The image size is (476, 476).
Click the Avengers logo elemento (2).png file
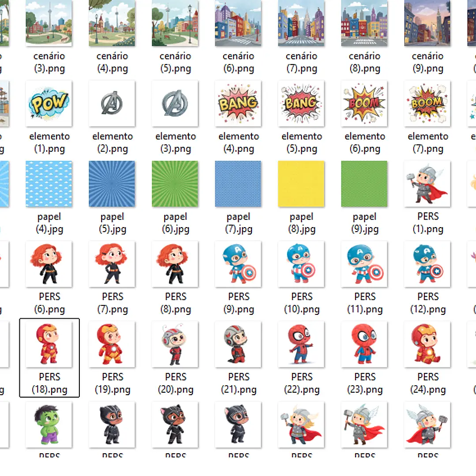coord(112,104)
